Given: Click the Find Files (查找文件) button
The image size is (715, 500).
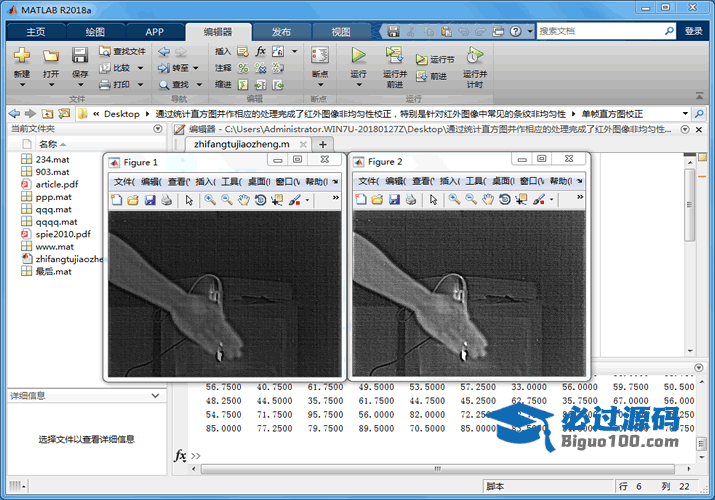Looking at the screenshot, I should click(122, 52).
